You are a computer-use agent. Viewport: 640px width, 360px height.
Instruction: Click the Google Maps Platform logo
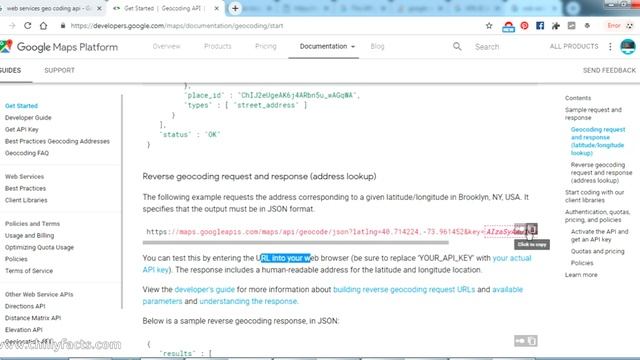point(59,47)
